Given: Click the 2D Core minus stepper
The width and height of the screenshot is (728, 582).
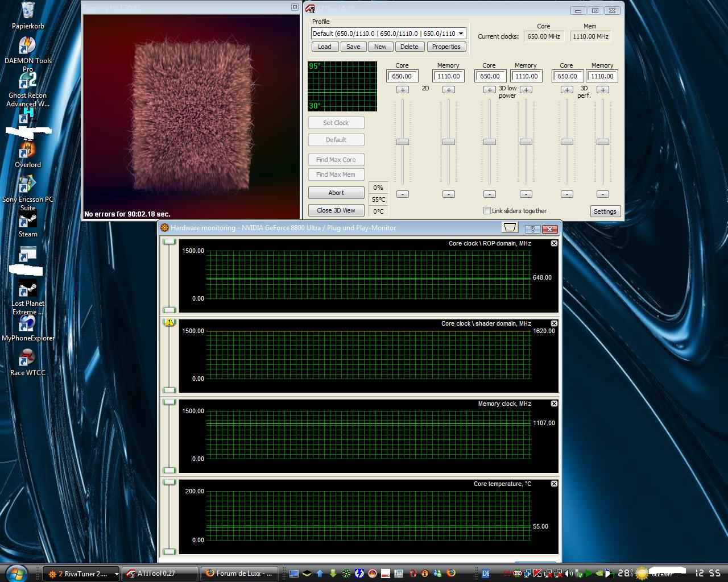Looking at the screenshot, I should pos(403,194).
